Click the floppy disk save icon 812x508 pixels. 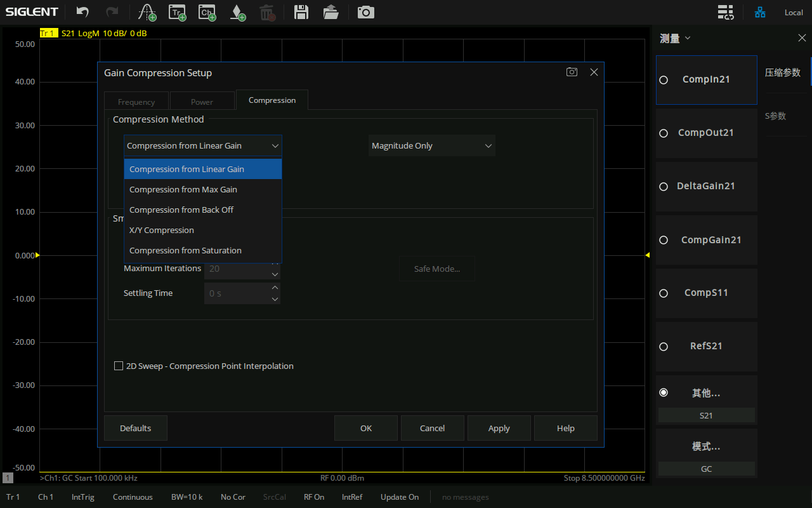(301, 12)
